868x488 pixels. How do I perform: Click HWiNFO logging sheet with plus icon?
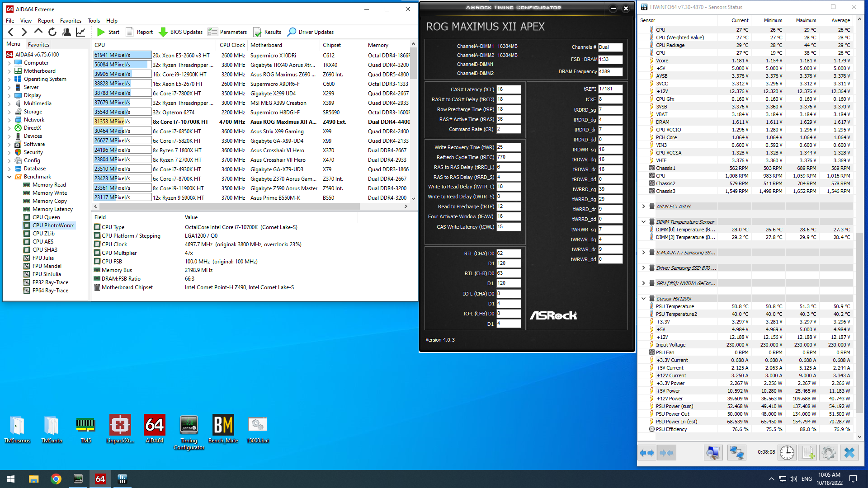click(808, 452)
